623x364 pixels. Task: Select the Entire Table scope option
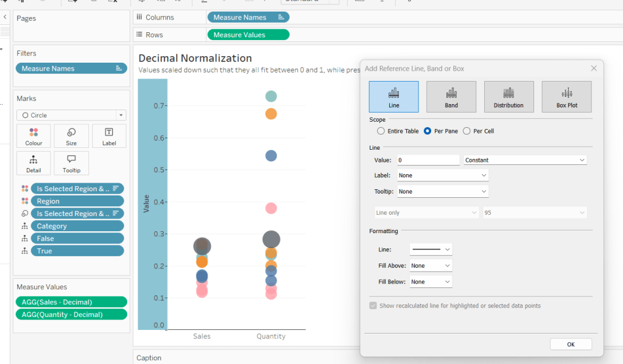click(381, 131)
